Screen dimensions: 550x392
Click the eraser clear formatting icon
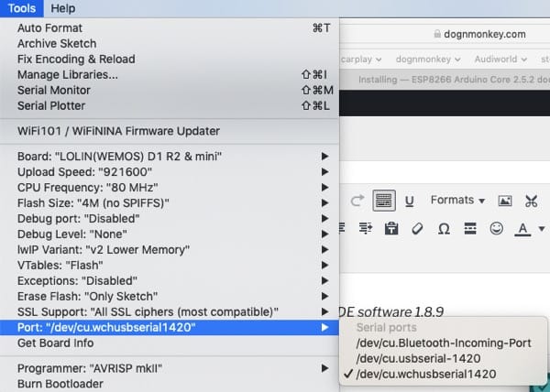[417, 227]
